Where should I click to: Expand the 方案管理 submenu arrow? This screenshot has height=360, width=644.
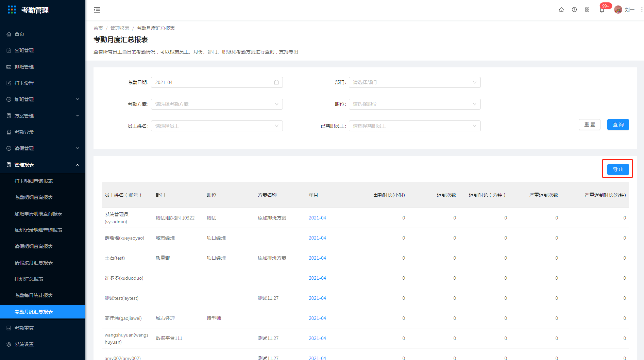point(78,116)
